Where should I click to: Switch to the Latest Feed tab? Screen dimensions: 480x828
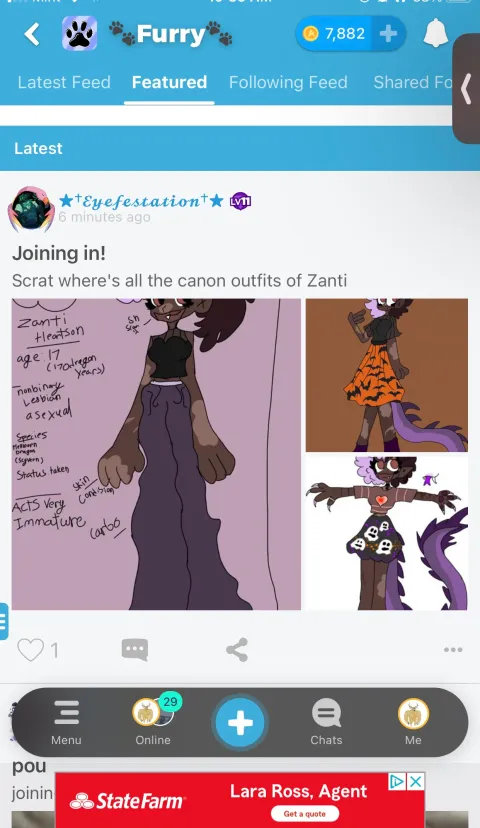click(x=64, y=82)
